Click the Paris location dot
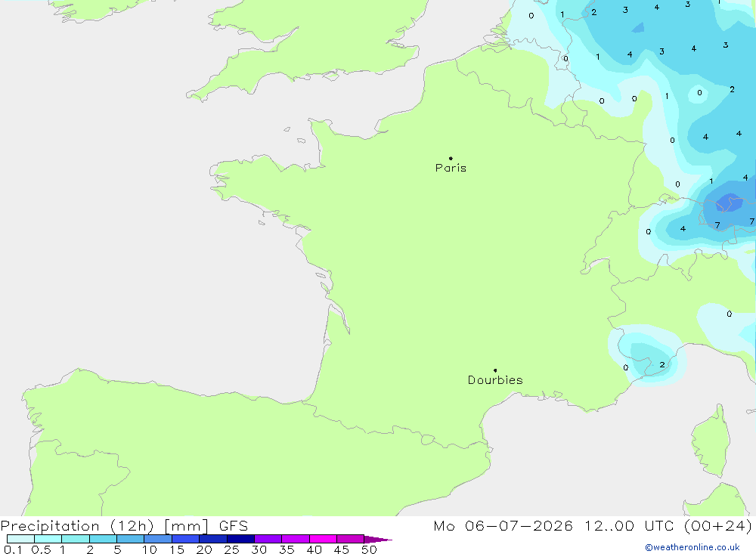The width and height of the screenshot is (756, 554). pyautogui.click(x=451, y=158)
